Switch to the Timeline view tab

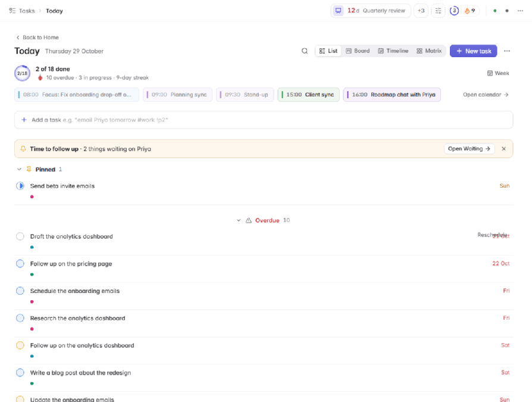click(x=393, y=51)
